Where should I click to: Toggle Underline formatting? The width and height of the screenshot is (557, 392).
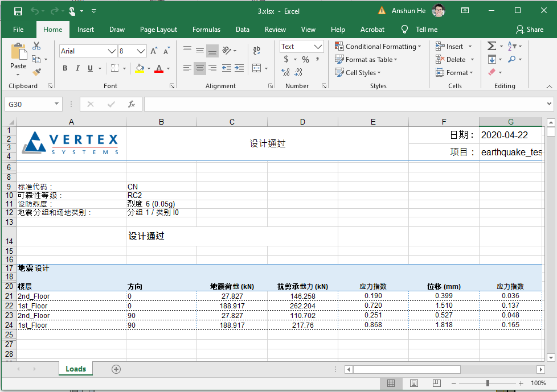pyautogui.click(x=90, y=68)
